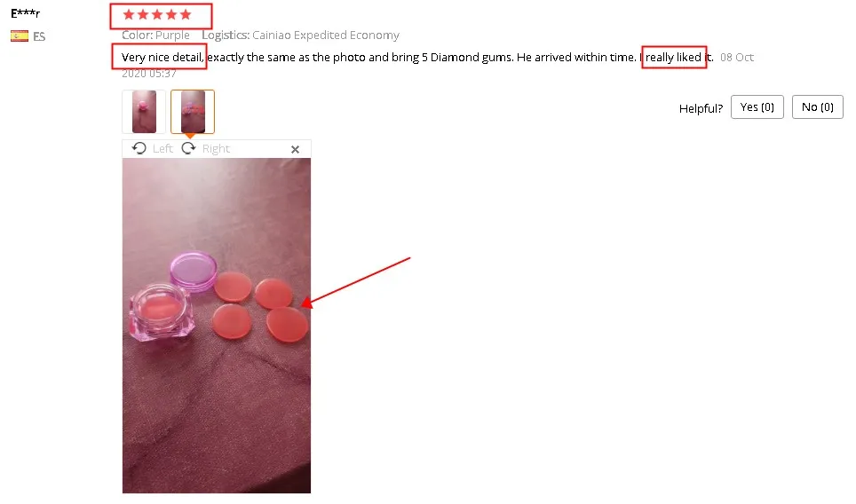
Task: Click reviewer name E***r
Action: pos(25,13)
